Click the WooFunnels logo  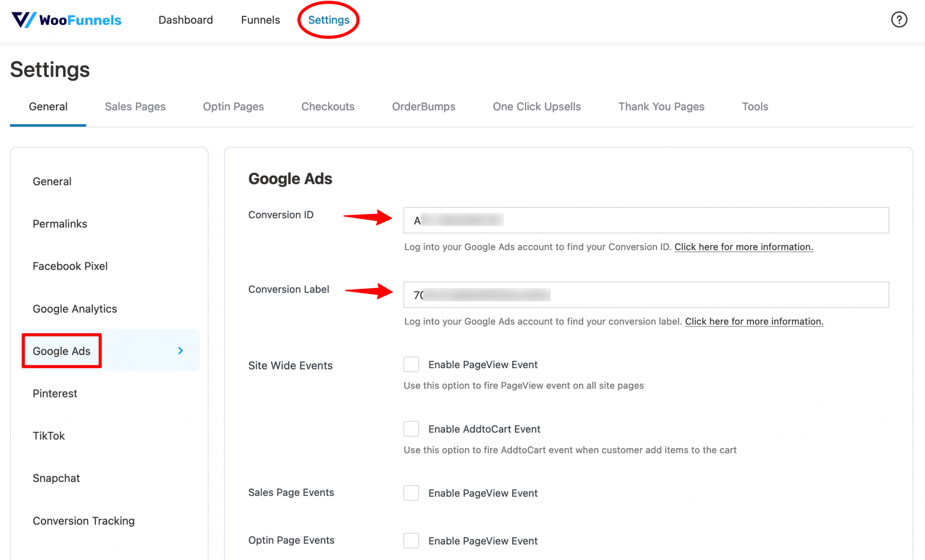[66, 20]
